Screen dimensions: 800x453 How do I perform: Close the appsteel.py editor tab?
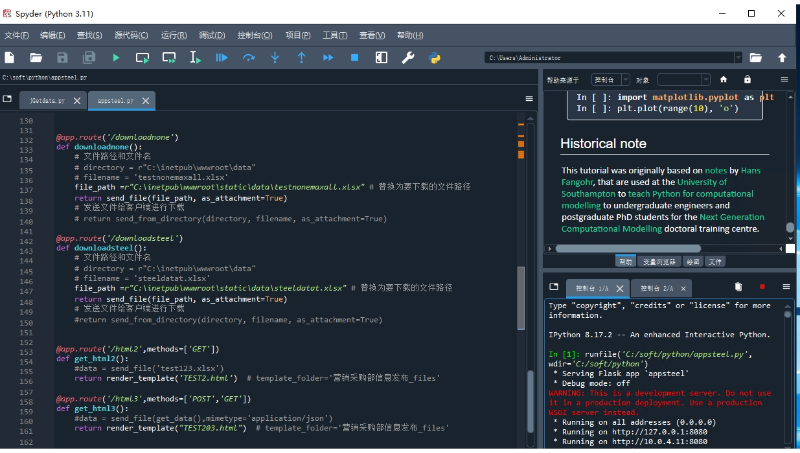[145, 100]
